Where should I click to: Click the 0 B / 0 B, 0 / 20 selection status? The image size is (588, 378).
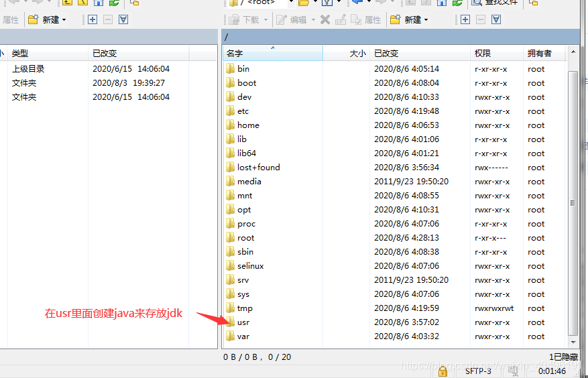point(257,357)
